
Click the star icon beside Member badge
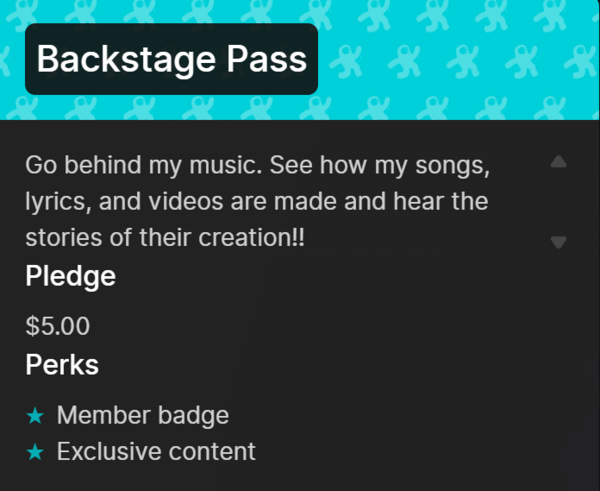(x=35, y=415)
